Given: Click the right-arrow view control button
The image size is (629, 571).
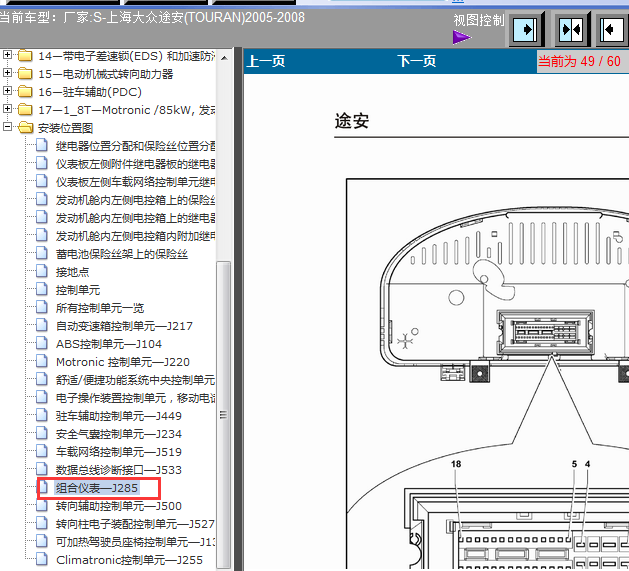Looking at the screenshot, I should pyautogui.click(x=527, y=29).
